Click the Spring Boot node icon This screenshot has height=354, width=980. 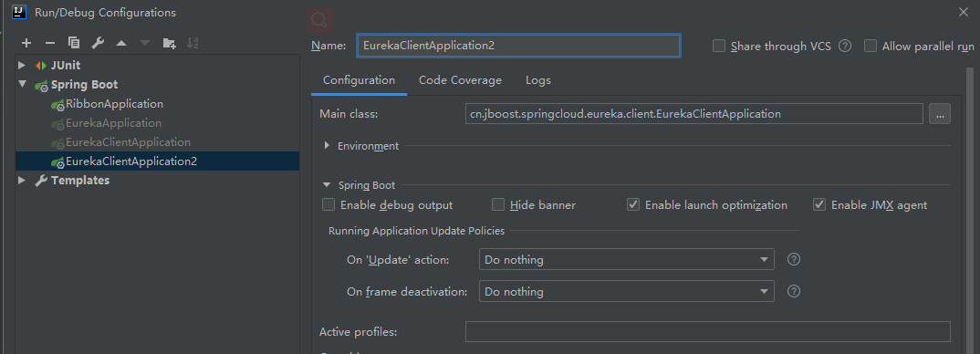click(x=42, y=86)
